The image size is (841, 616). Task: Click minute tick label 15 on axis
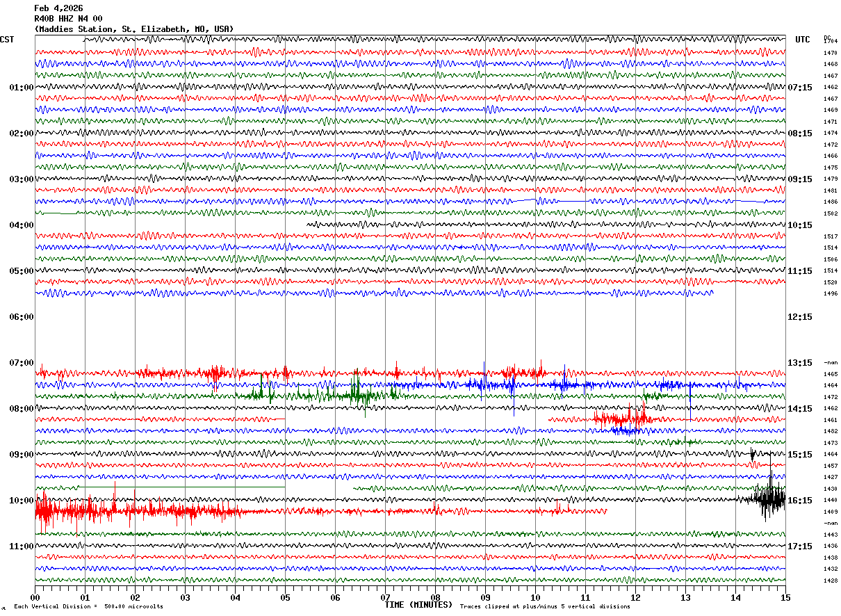click(x=785, y=597)
